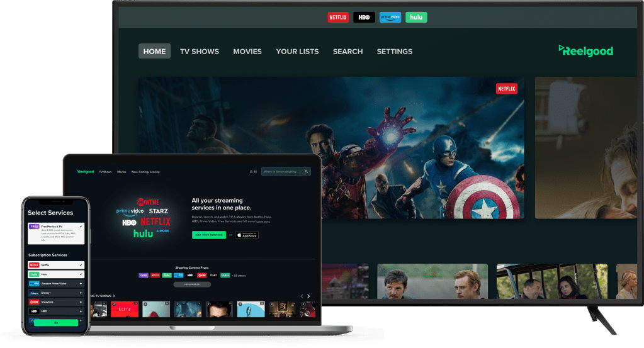Open the partially visible second TV banner
644x348 pixels.
[x=586, y=148]
